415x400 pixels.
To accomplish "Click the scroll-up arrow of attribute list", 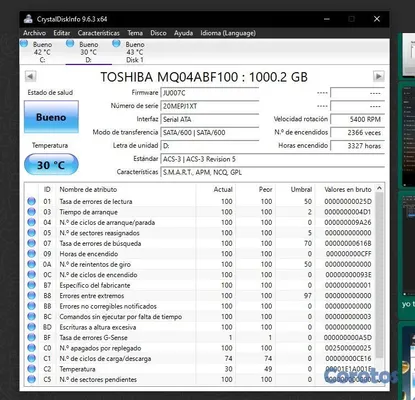I will (x=379, y=189).
